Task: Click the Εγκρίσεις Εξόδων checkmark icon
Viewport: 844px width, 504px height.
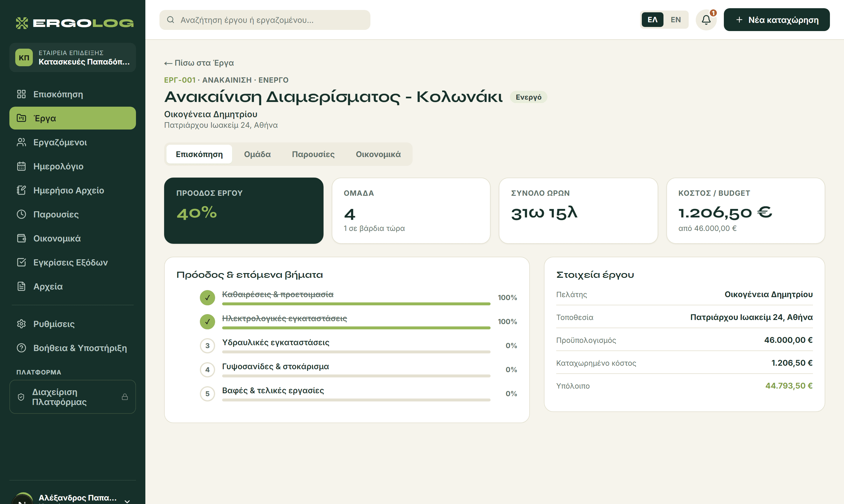Action: 21,262
